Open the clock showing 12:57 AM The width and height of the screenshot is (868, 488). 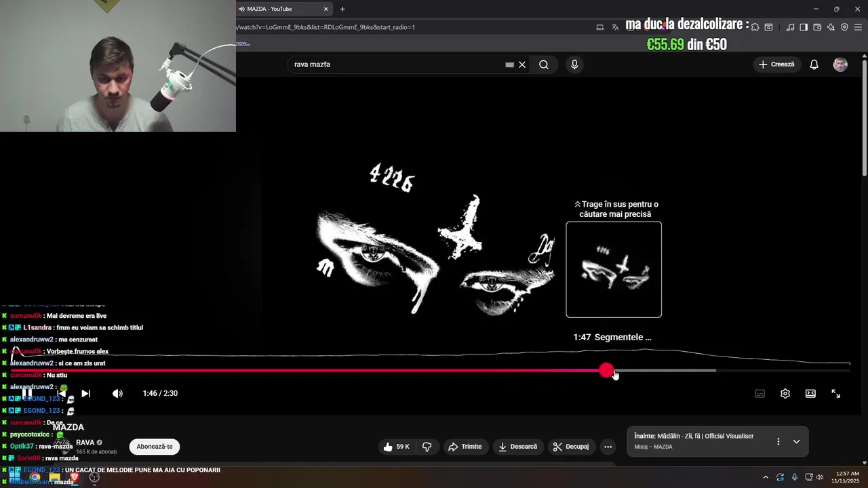(847, 477)
